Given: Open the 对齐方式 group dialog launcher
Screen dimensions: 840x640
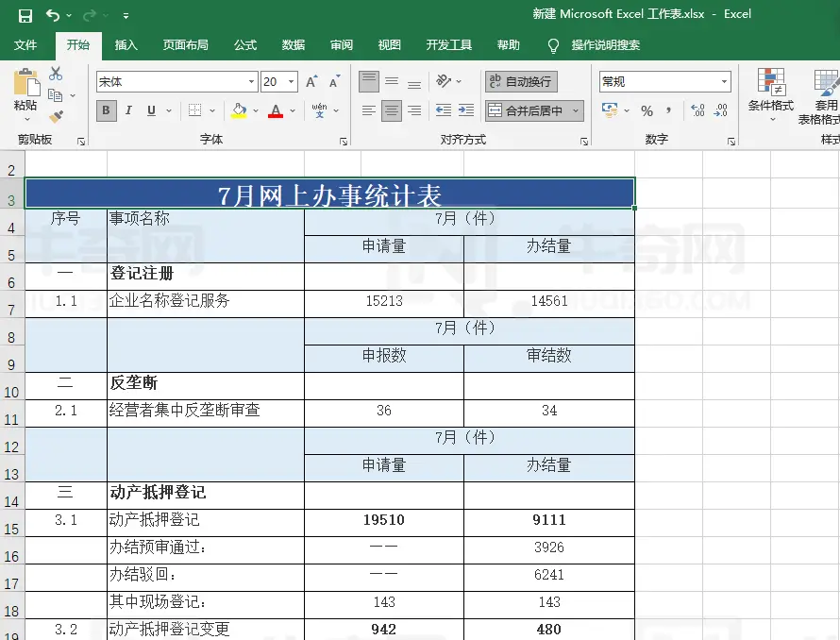Looking at the screenshot, I should 584,142.
